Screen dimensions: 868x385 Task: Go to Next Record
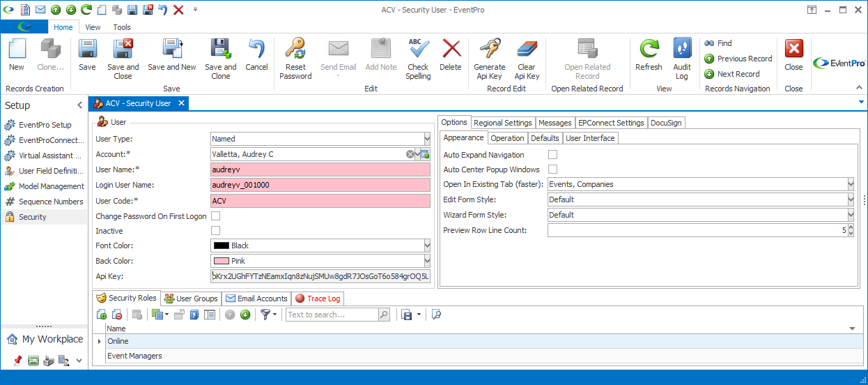tap(731, 74)
